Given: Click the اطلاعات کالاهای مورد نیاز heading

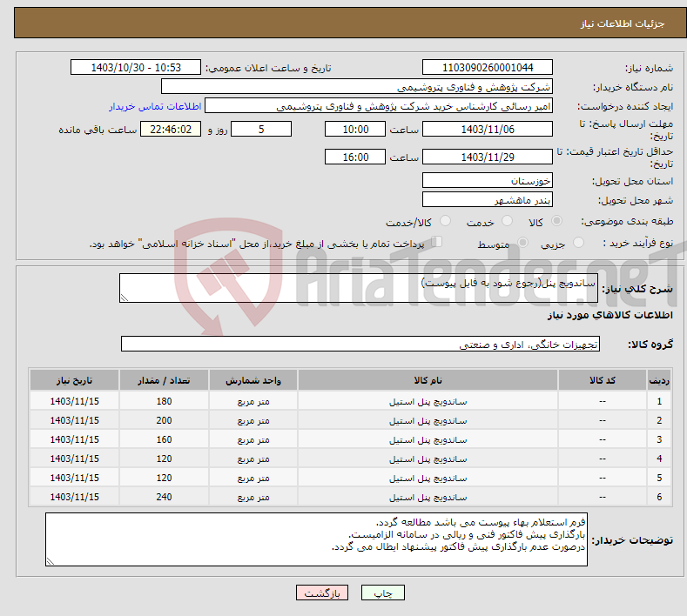Looking at the screenshot, I should (x=610, y=315).
